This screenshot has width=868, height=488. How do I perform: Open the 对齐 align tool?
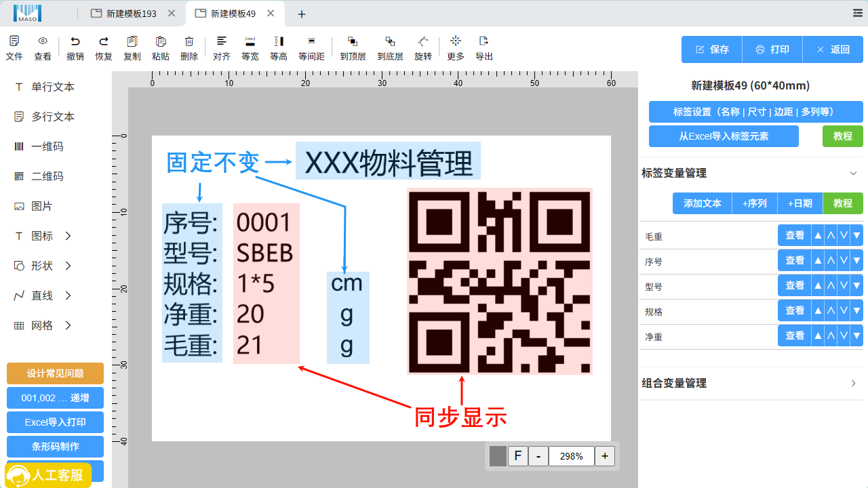tap(222, 41)
